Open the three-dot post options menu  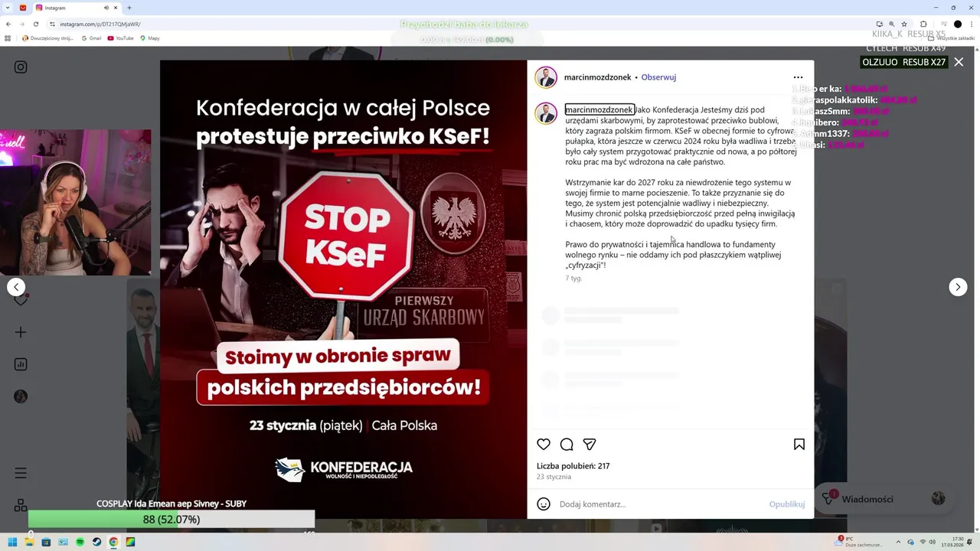point(798,77)
